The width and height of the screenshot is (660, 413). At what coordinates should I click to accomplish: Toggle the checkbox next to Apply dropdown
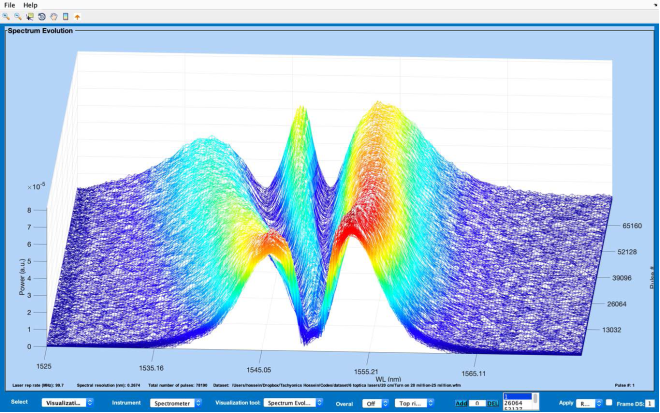pos(608,402)
